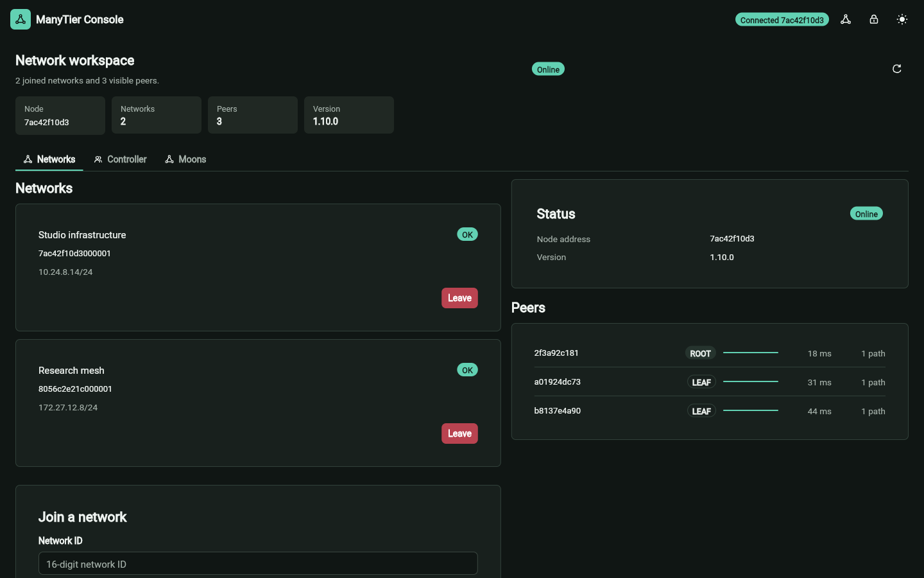The width and height of the screenshot is (924, 578).
Task: Click the Online badge near workspace title
Action: (548, 69)
